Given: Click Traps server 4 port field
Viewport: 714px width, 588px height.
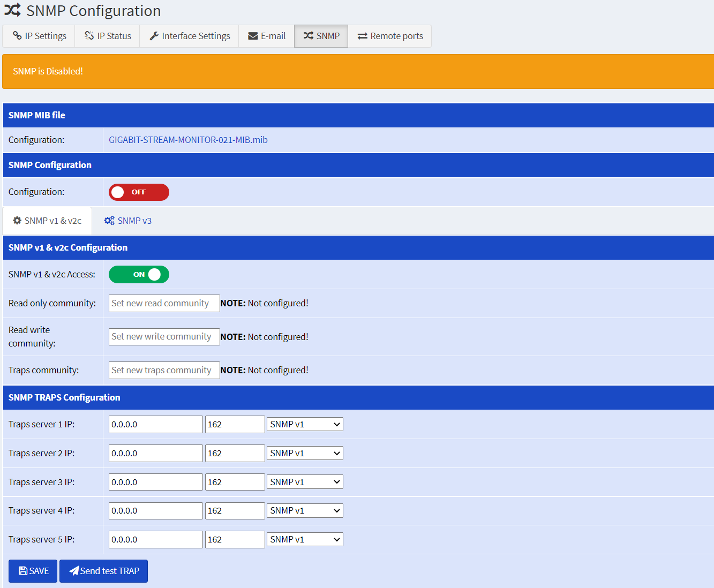Looking at the screenshot, I should 235,511.
